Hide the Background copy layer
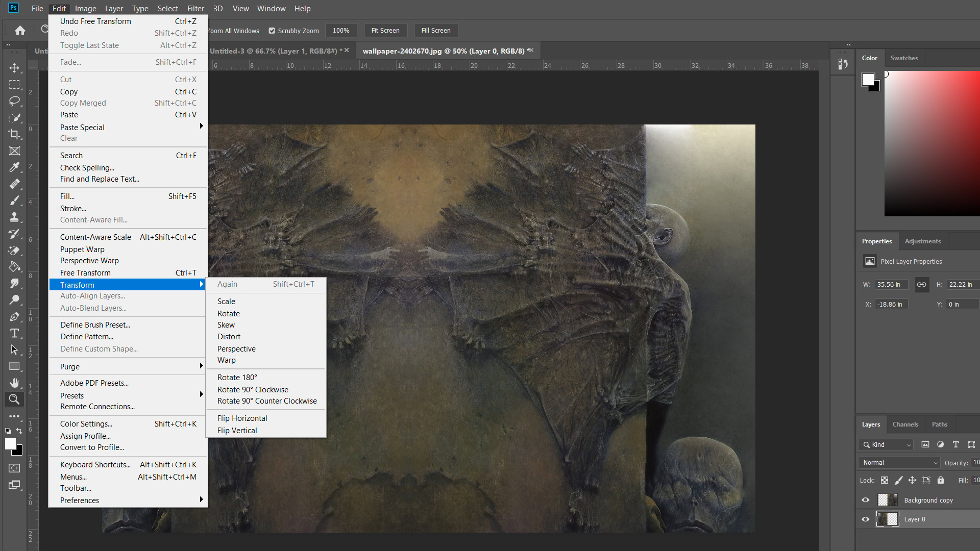This screenshot has width=980, height=551. [x=865, y=500]
